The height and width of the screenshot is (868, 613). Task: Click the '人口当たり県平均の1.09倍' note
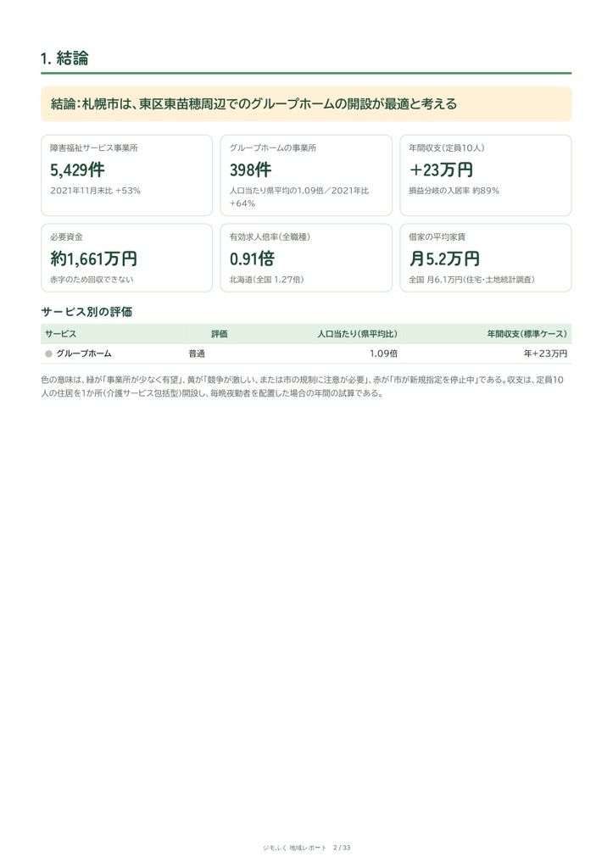tap(277, 191)
